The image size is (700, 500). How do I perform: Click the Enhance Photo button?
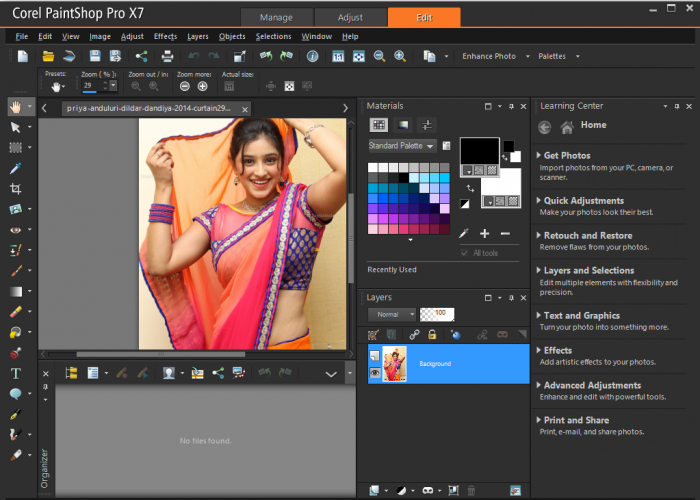(489, 56)
